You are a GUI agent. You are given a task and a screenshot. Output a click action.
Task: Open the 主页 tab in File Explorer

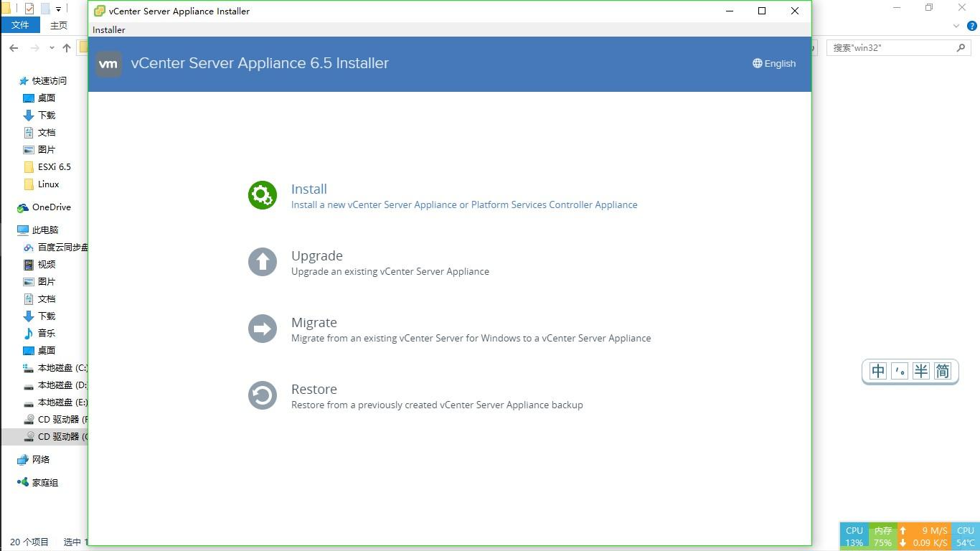tap(59, 25)
